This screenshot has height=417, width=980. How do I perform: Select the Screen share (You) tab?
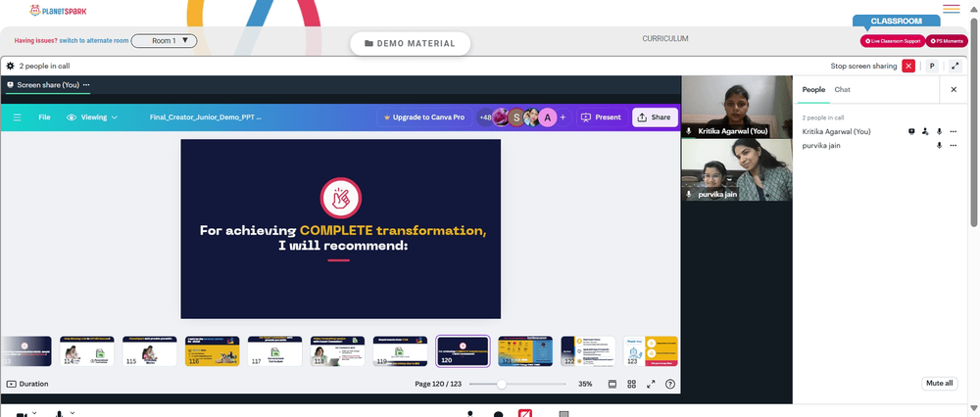coord(47,85)
